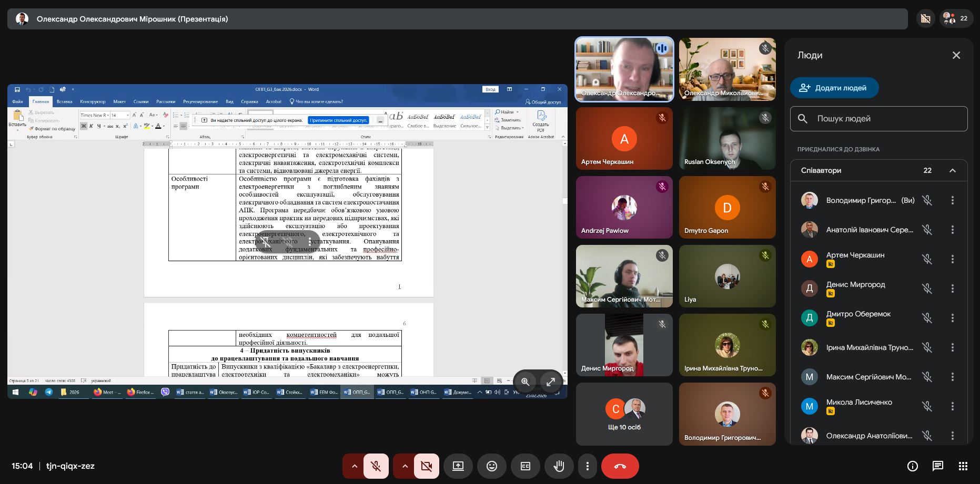Send an emoji reaction
The image size is (980, 484).
pyautogui.click(x=491, y=466)
